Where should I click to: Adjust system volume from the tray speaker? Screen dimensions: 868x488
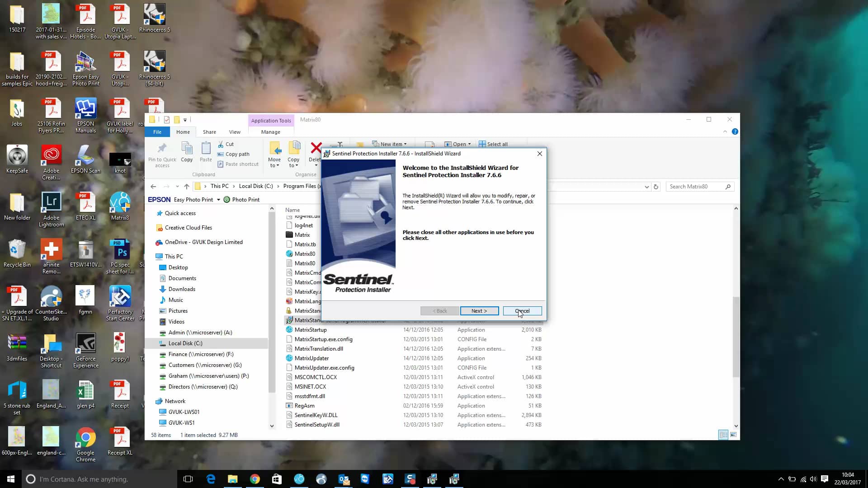tap(814, 479)
